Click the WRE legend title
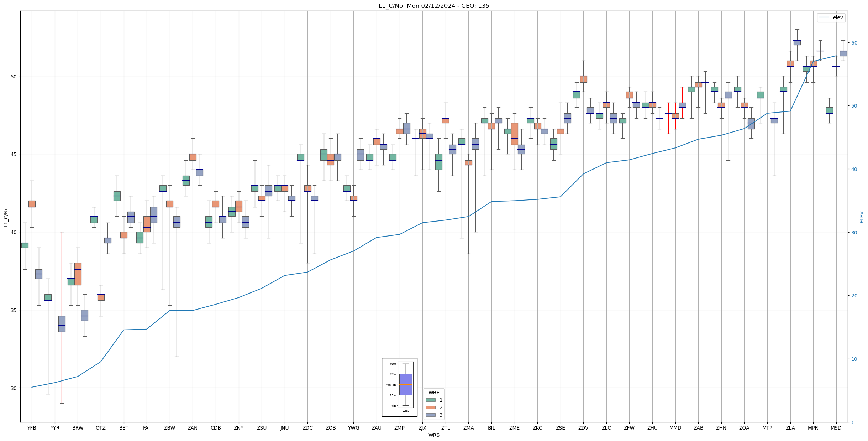 (433, 393)
